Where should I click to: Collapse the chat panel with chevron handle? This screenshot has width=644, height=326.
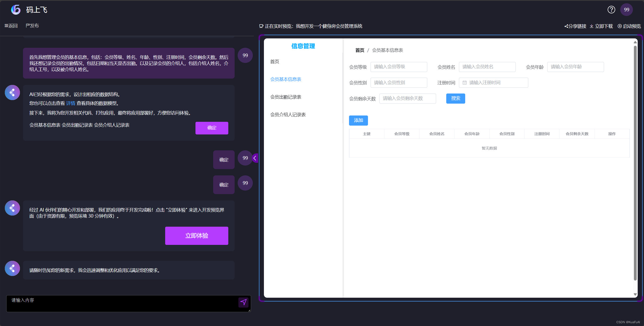pyautogui.click(x=255, y=158)
